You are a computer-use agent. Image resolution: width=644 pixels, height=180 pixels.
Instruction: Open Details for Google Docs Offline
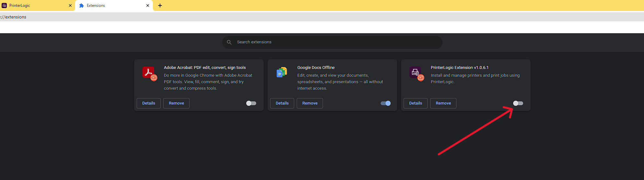tap(282, 103)
